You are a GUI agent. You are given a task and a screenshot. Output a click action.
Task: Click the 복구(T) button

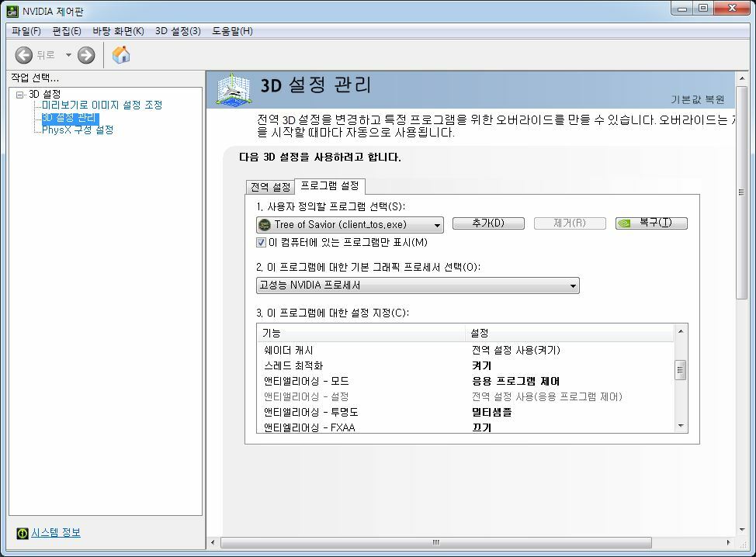click(x=651, y=223)
